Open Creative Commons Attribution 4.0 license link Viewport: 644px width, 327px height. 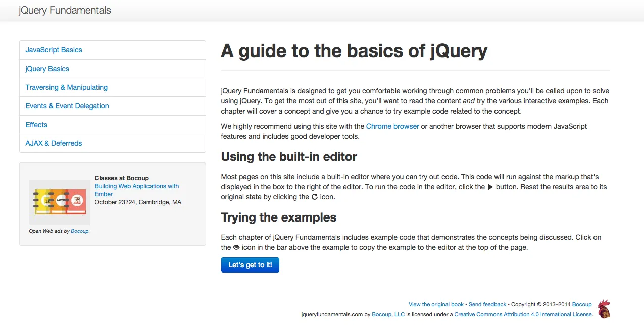(x=523, y=314)
